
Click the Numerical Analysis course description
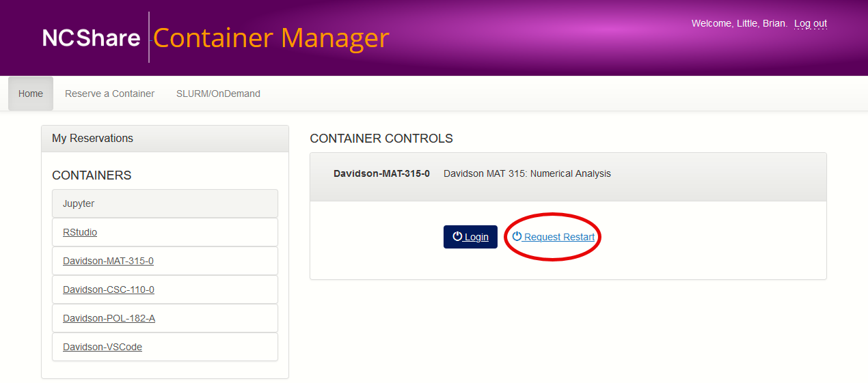pyautogui.click(x=527, y=173)
